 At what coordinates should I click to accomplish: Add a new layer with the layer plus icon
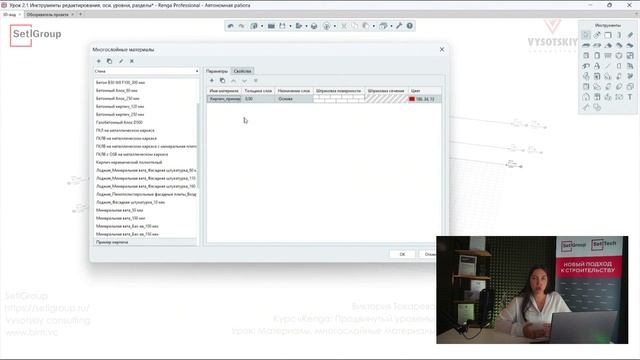[x=211, y=81]
